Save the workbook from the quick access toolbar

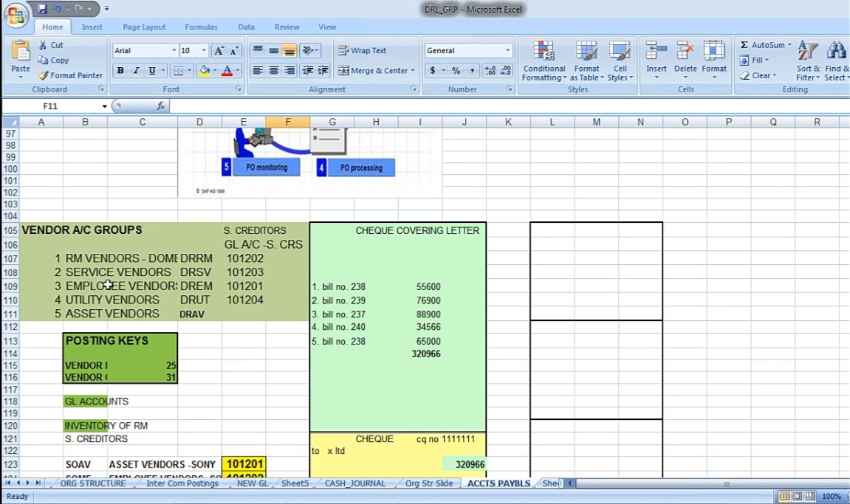point(42,9)
